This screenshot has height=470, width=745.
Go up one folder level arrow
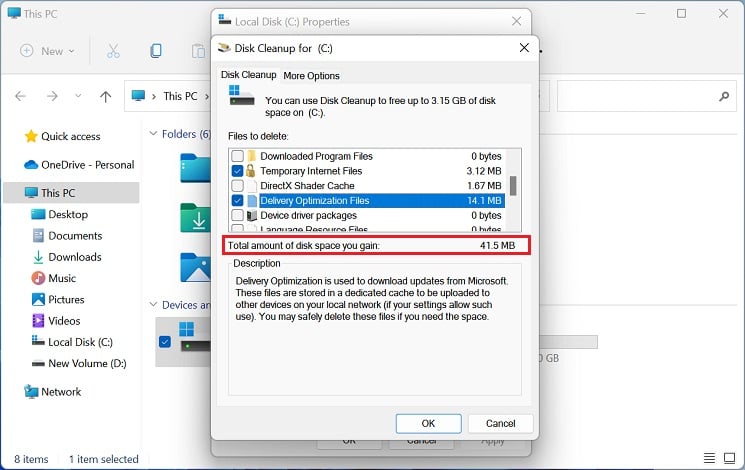(105, 96)
